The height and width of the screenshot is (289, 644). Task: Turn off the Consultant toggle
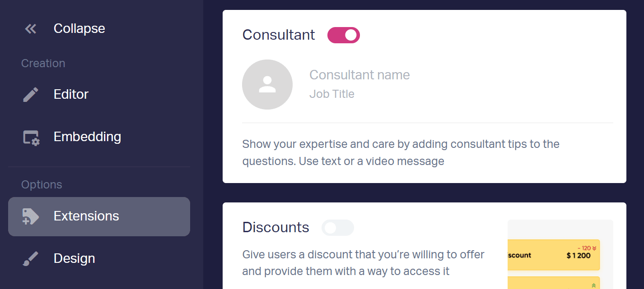coord(344,35)
